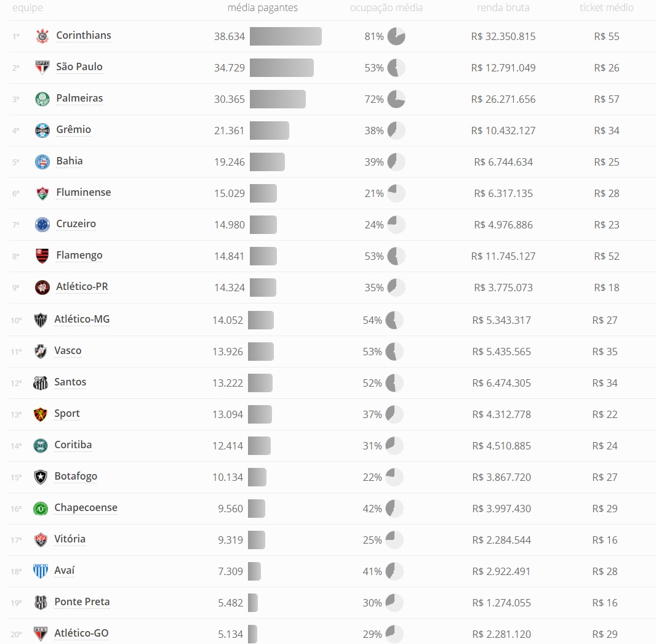The width and height of the screenshot is (656, 644).
Task: Click the Grêmio club crest icon
Action: (x=42, y=131)
